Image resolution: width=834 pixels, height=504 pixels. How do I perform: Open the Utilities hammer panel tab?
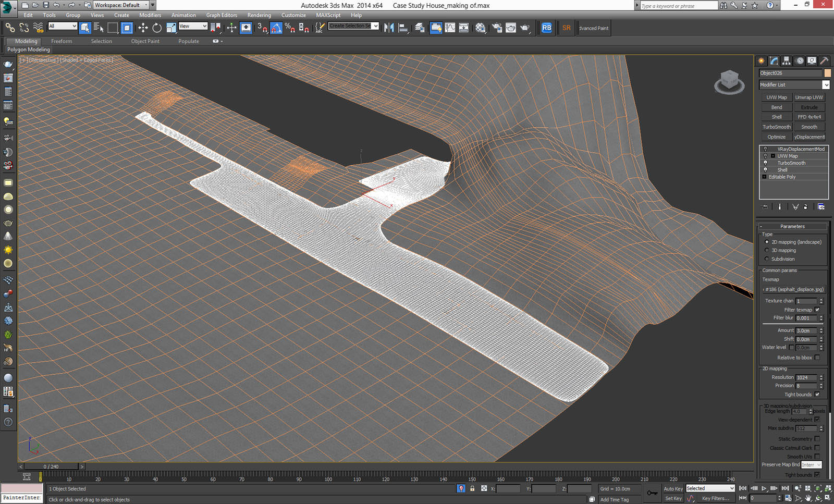pyautogui.click(x=824, y=61)
